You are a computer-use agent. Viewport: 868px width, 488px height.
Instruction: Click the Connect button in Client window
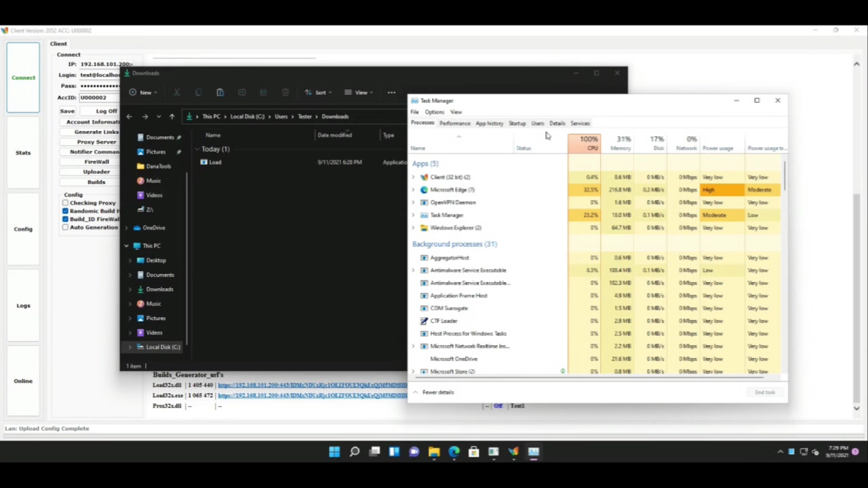click(x=23, y=77)
